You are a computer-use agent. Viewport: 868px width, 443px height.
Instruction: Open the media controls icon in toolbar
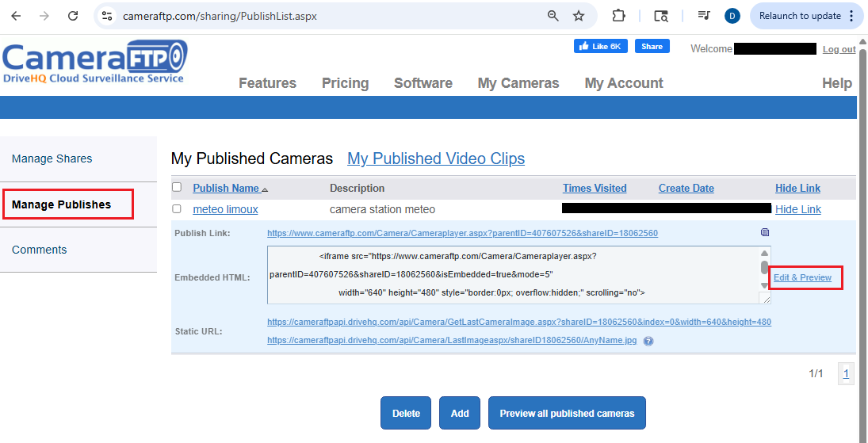point(703,16)
